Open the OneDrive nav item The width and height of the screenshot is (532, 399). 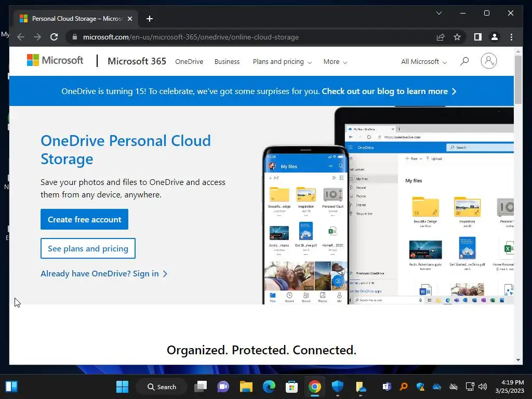[x=189, y=62]
